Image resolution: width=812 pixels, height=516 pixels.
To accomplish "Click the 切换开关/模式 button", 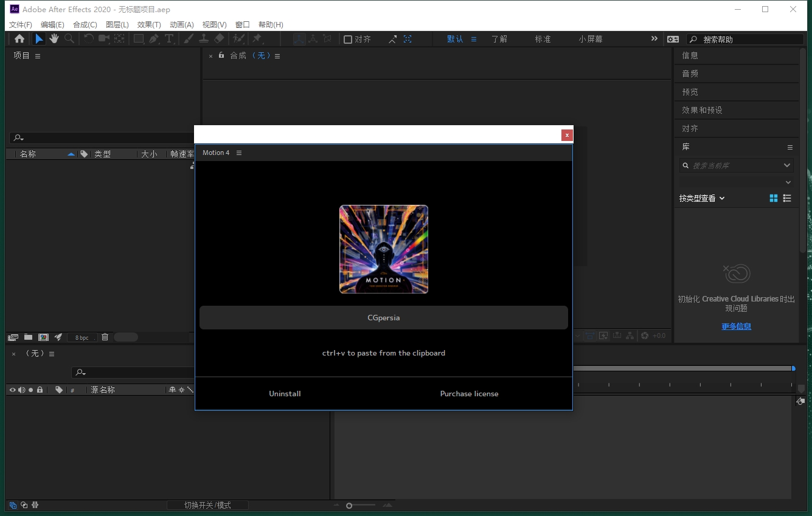I will [x=207, y=505].
